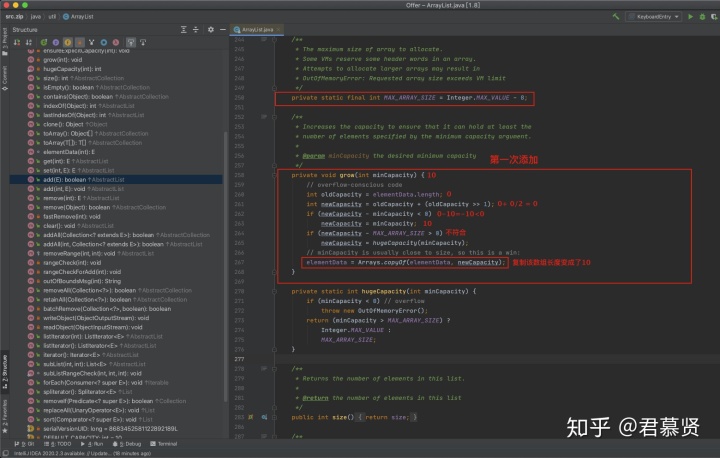Toggle the fold marker at hugeCapacity line 270
Image resolution: width=720 pixels, height=458 pixels.
(274, 291)
